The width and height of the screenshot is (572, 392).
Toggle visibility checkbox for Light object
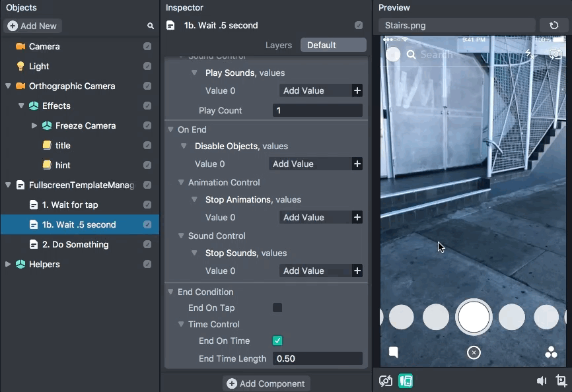coord(147,67)
